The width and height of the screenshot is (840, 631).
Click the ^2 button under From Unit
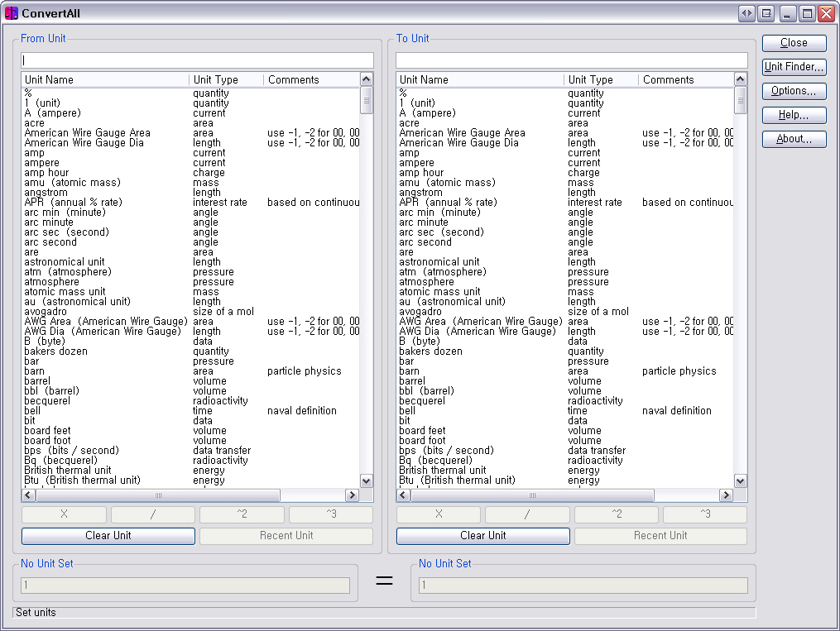[x=242, y=514]
